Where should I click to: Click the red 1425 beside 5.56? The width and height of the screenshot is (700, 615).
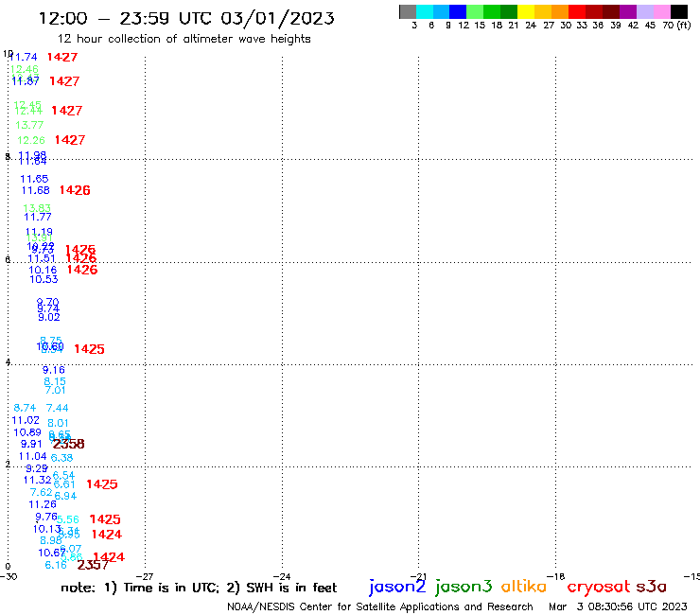105,519
